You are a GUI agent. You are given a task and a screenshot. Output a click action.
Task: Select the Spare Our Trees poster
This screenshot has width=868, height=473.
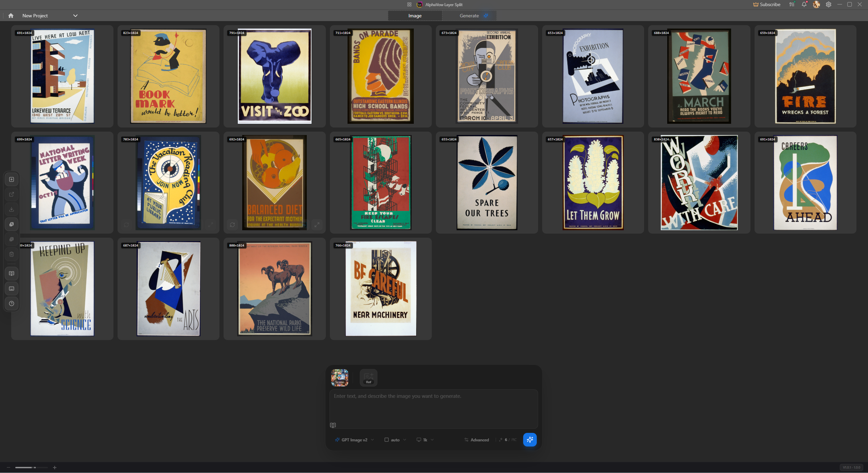(487, 183)
